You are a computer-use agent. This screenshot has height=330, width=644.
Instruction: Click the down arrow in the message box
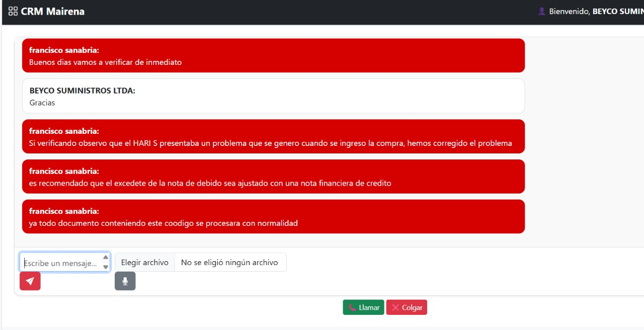pos(106,267)
